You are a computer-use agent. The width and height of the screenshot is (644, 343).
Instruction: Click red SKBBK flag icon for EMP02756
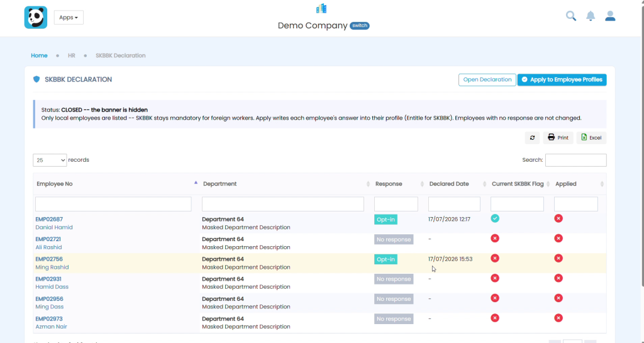click(495, 259)
